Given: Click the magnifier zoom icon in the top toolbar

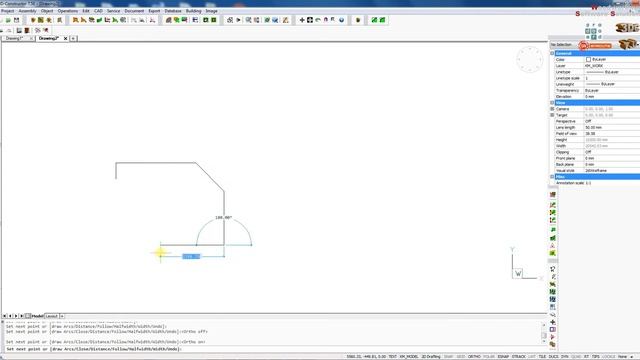Looking at the screenshot, I should pyautogui.click(x=248, y=20).
